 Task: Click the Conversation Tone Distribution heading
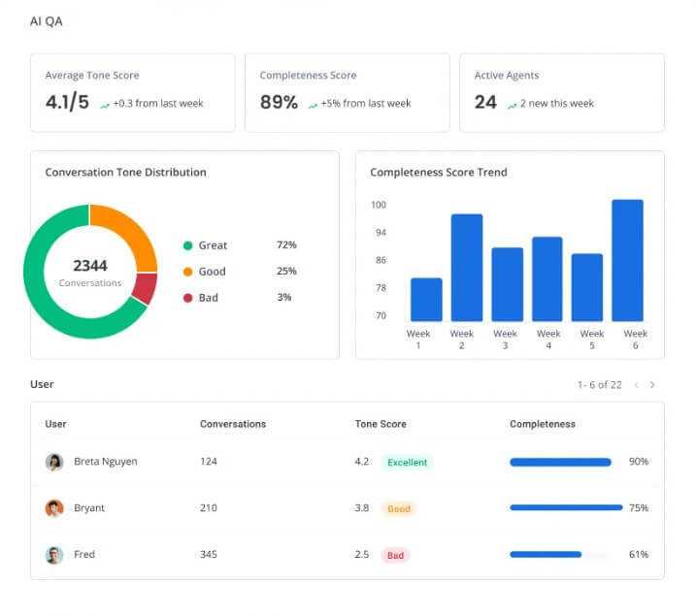pyautogui.click(x=125, y=173)
